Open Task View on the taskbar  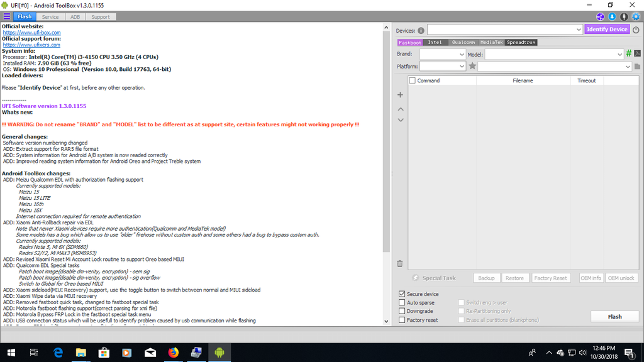pyautogui.click(x=34, y=353)
